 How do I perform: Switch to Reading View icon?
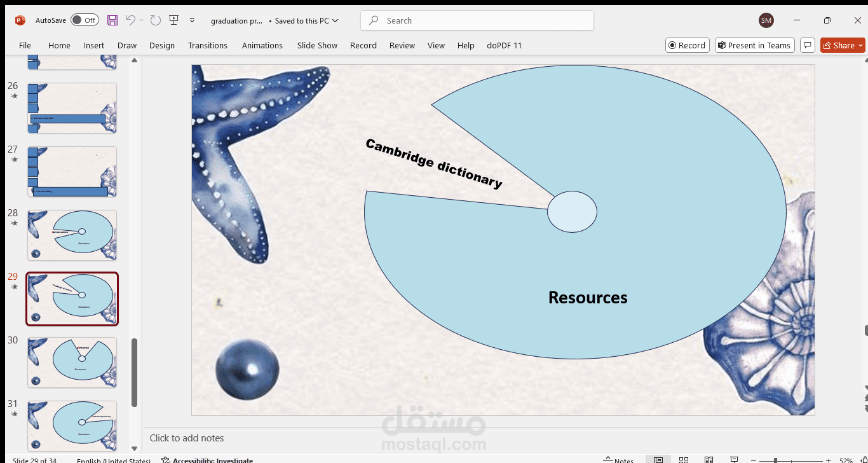click(709, 460)
